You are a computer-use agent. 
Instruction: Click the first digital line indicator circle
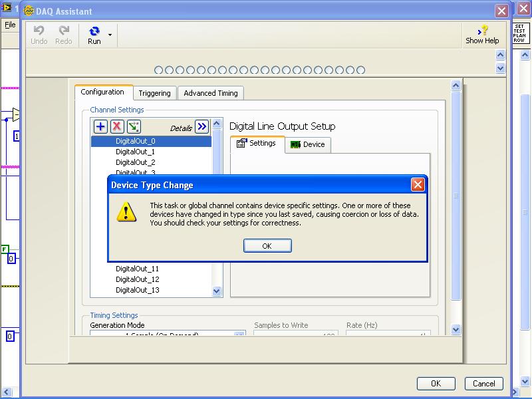158,70
